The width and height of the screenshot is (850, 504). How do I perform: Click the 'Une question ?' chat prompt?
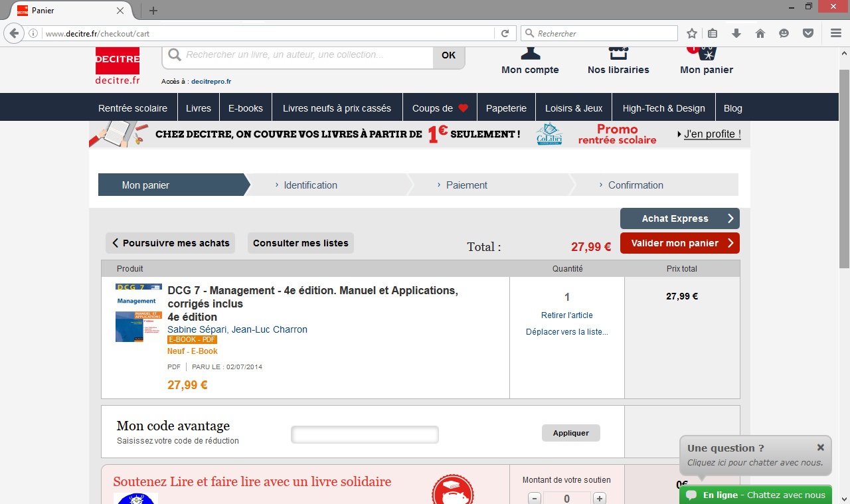click(x=756, y=456)
